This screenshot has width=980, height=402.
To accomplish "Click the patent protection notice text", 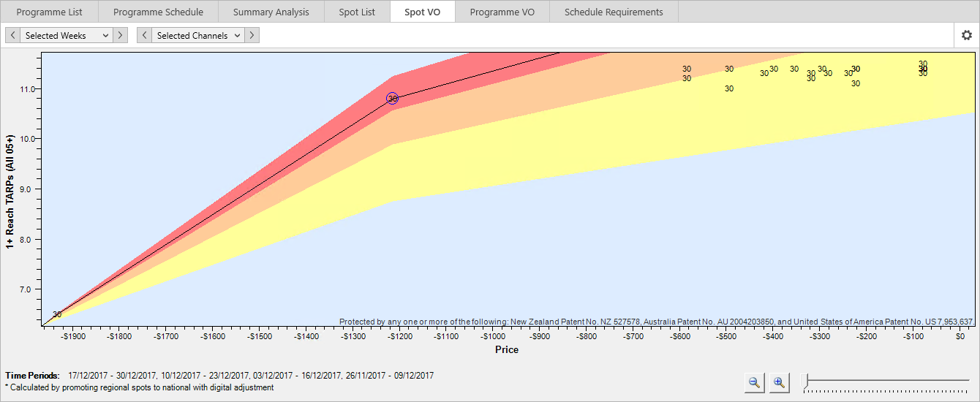I will coord(657,322).
